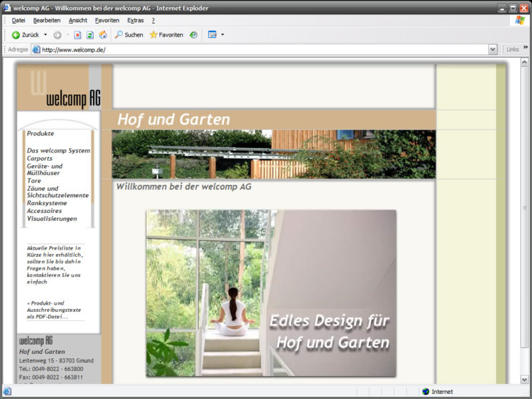Open the Produkte navigation link
The width and height of the screenshot is (532, 399).
click(40, 133)
